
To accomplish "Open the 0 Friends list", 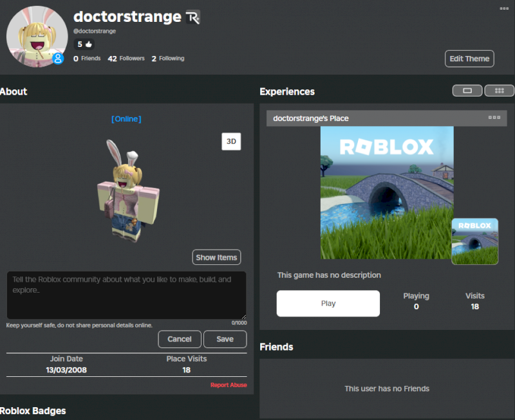I will tap(87, 59).
